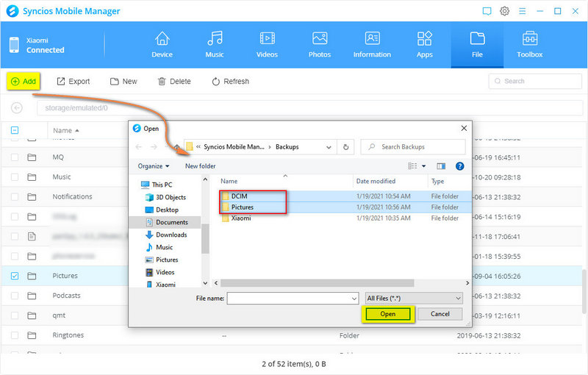Open the Device tab
This screenshot has width=588, height=375.
point(162,45)
